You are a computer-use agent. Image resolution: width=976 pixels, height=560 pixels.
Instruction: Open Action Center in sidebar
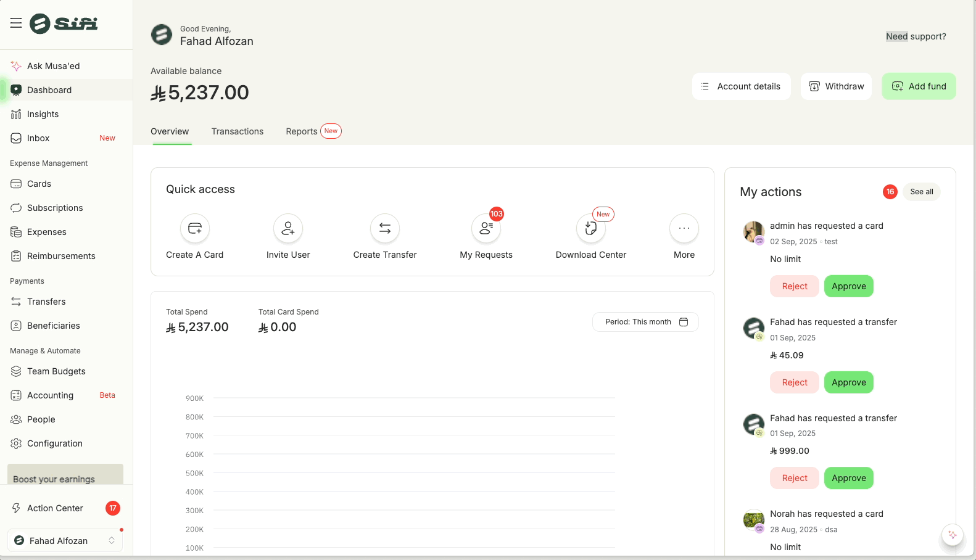click(55, 508)
